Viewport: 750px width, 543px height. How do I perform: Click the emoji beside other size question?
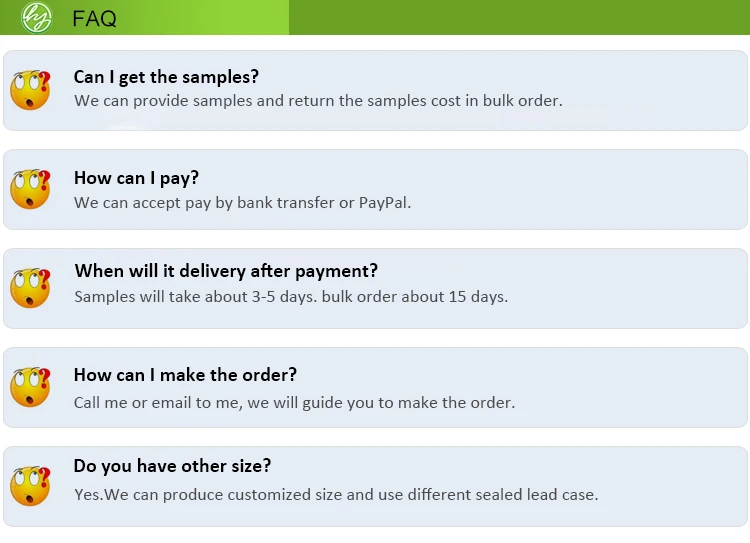[x=30, y=486]
